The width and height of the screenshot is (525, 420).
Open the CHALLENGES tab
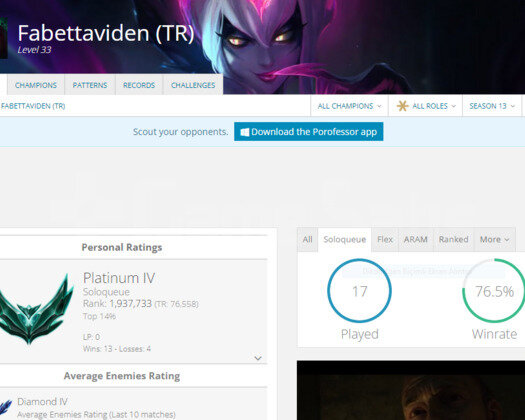193,85
